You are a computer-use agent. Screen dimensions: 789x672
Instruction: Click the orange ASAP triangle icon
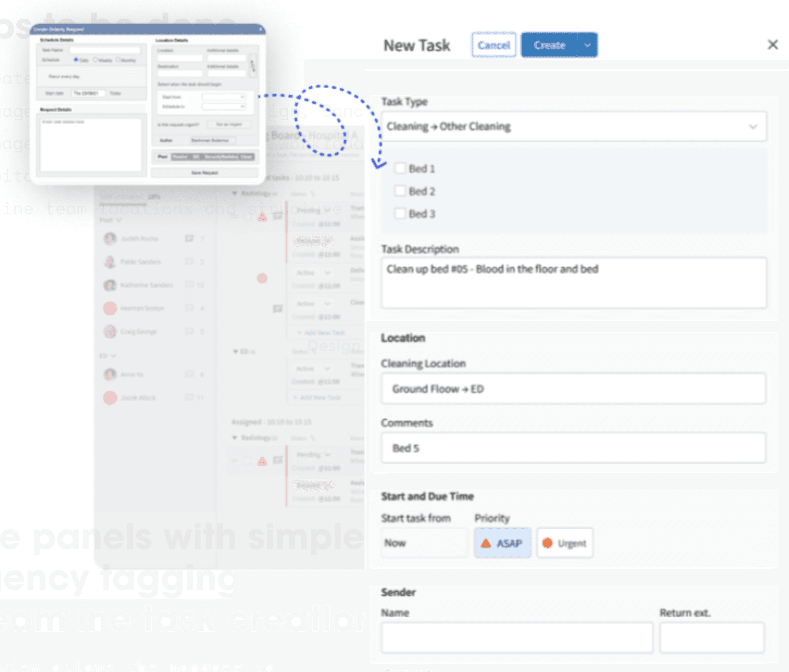pyautogui.click(x=486, y=543)
